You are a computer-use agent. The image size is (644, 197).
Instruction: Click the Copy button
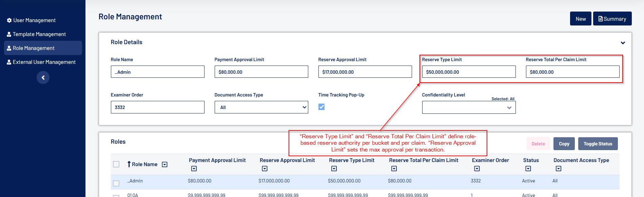pyautogui.click(x=564, y=144)
